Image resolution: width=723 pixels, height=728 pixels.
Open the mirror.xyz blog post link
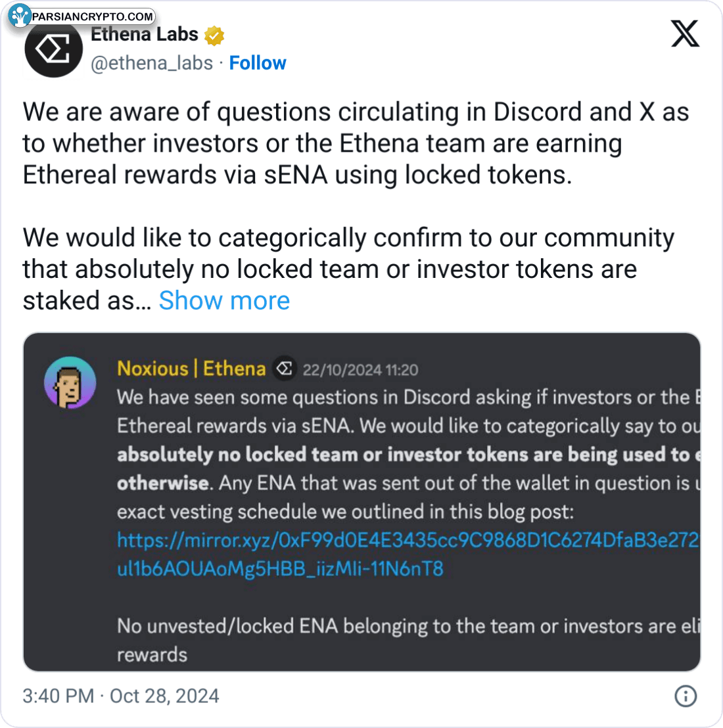pyautogui.click(x=408, y=541)
